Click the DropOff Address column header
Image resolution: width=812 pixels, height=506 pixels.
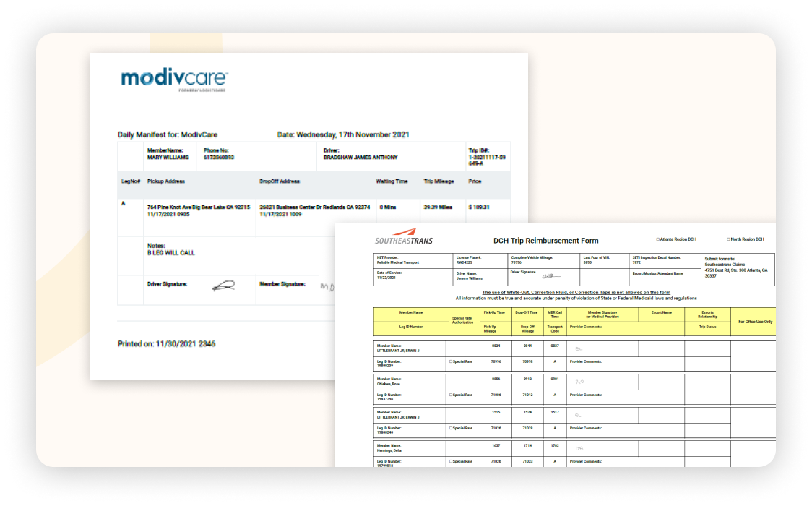tap(280, 181)
